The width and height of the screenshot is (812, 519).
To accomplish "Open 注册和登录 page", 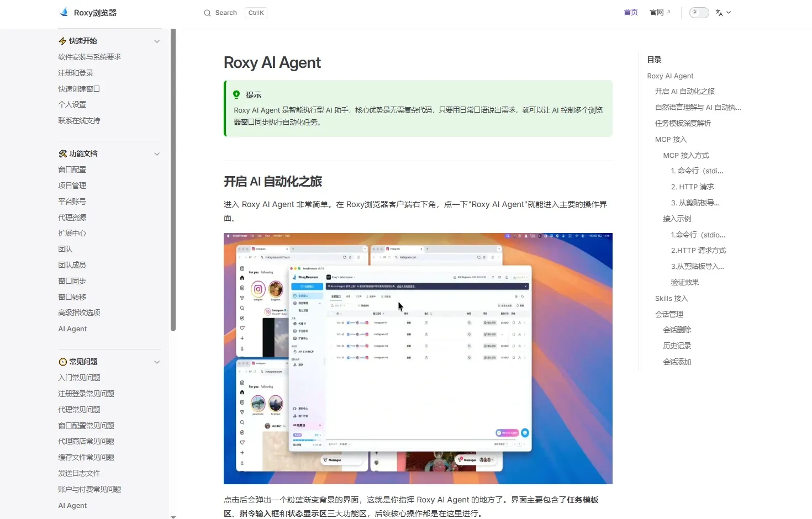I will [x=76, y=73].
